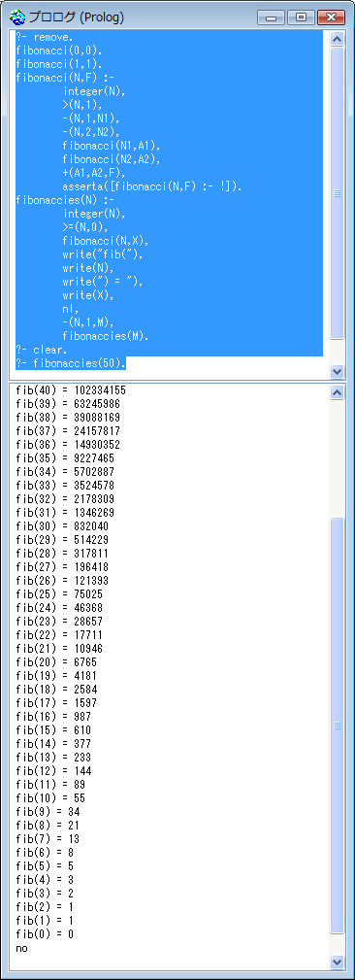
Task: Click the code pane scrollbar thumb
Action: point(337,193)
